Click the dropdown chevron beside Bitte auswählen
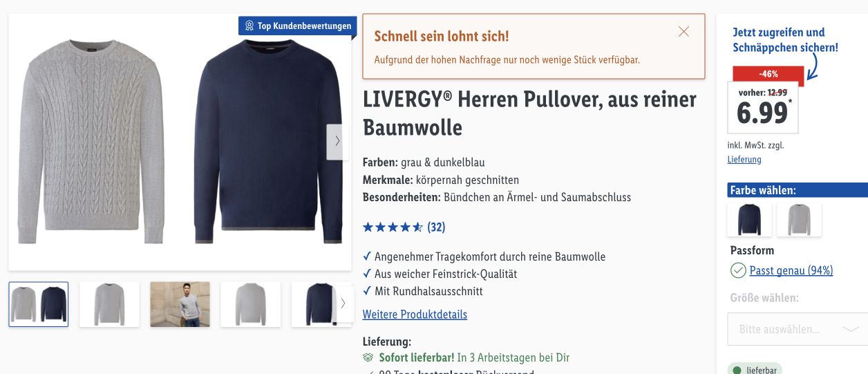The width and height of the screenshot is (868, 374). point(851,329)
